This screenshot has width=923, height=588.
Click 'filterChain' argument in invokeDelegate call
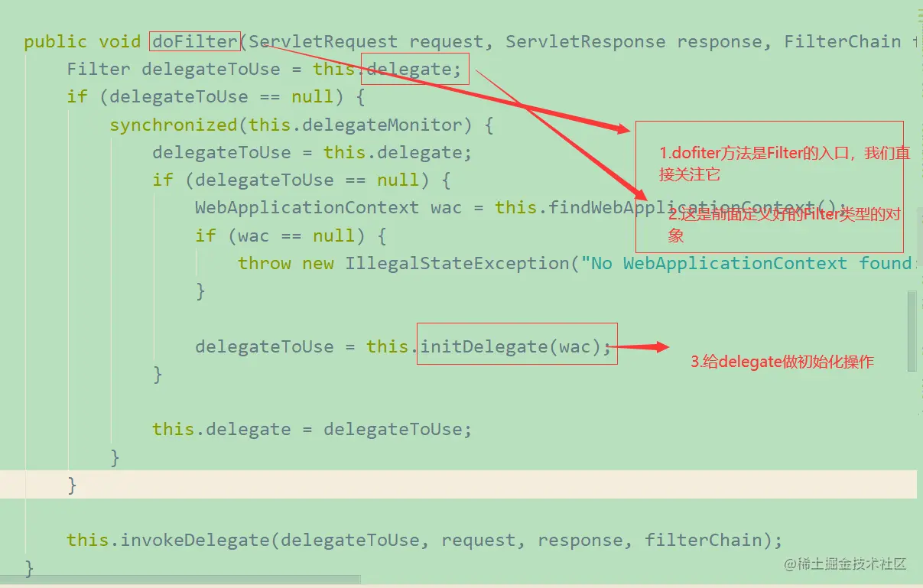(704, 540)
